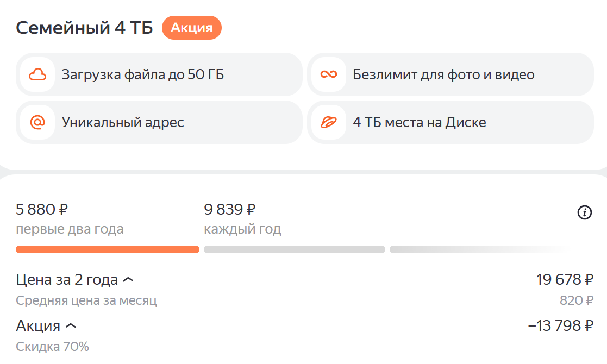This screenshot has width=607, height=364.
Task: Click the orange Акция badge
Action: pos(191,28)
